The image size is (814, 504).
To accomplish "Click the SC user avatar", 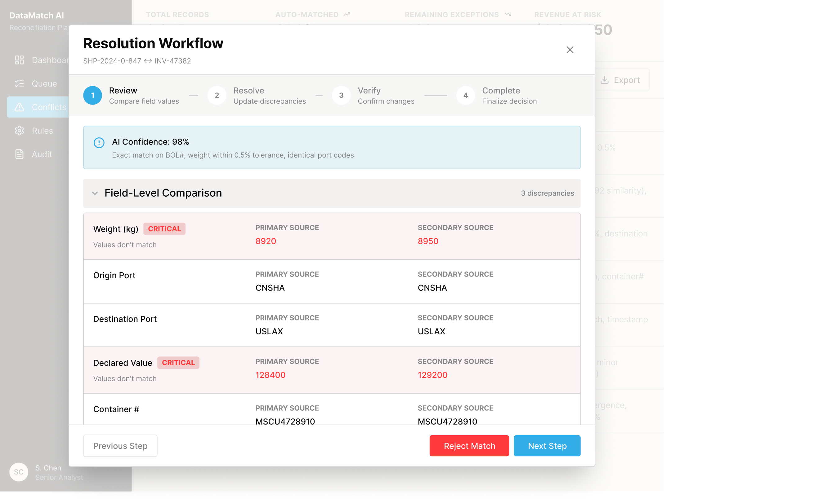I will 19,472.
